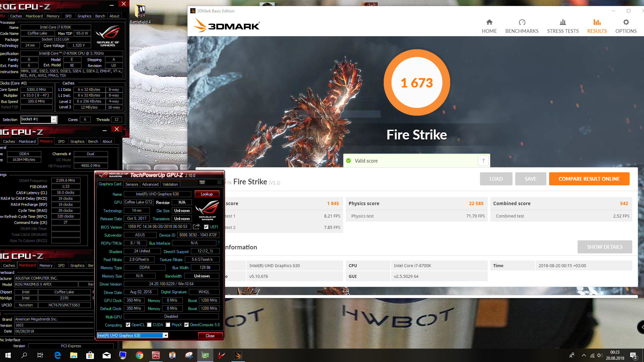Launch Google Chrome from taskbar
The width and height of the screenshot is (644, 362).
[x=140, y=355]
